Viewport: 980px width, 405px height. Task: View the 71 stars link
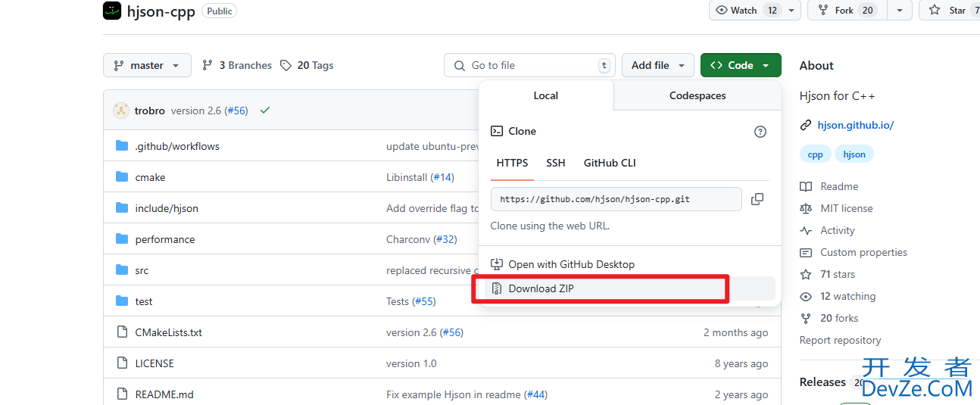click(x=838, y=274)
